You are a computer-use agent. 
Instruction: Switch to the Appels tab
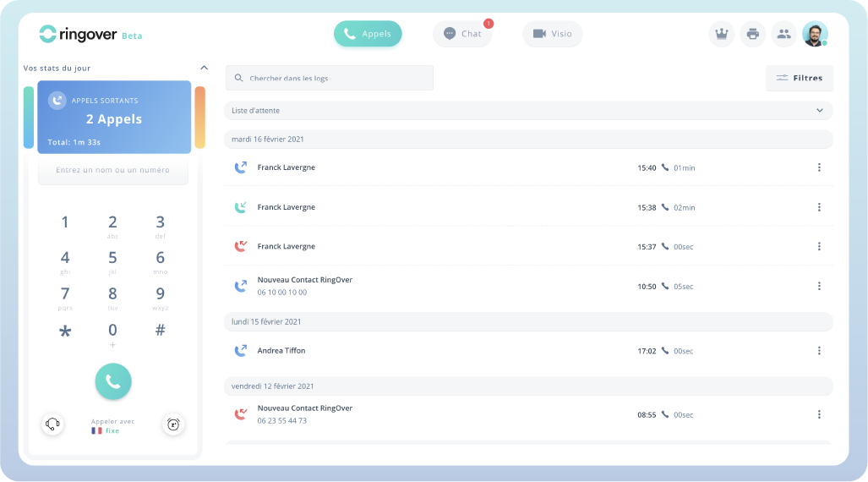tap(368, 34)
